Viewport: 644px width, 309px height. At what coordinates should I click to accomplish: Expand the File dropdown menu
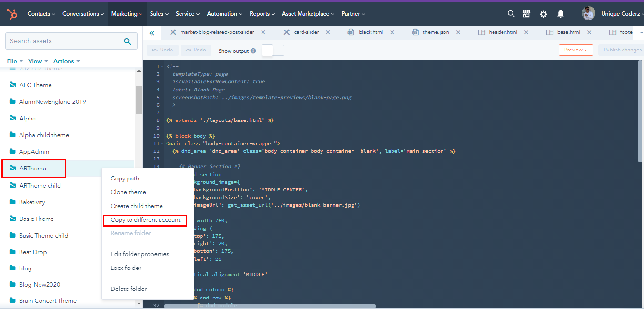14,61
